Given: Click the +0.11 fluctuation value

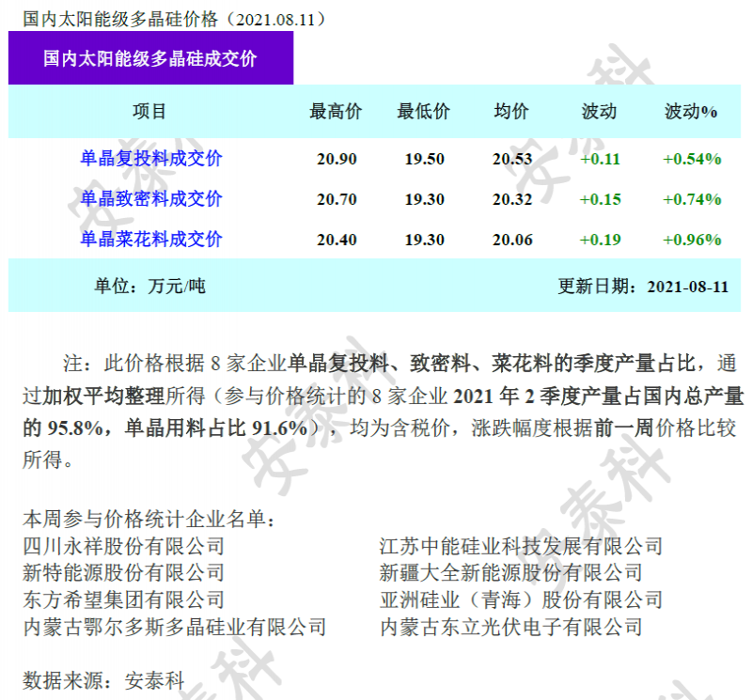Looking at the screenshot, I should pos(600,159).
